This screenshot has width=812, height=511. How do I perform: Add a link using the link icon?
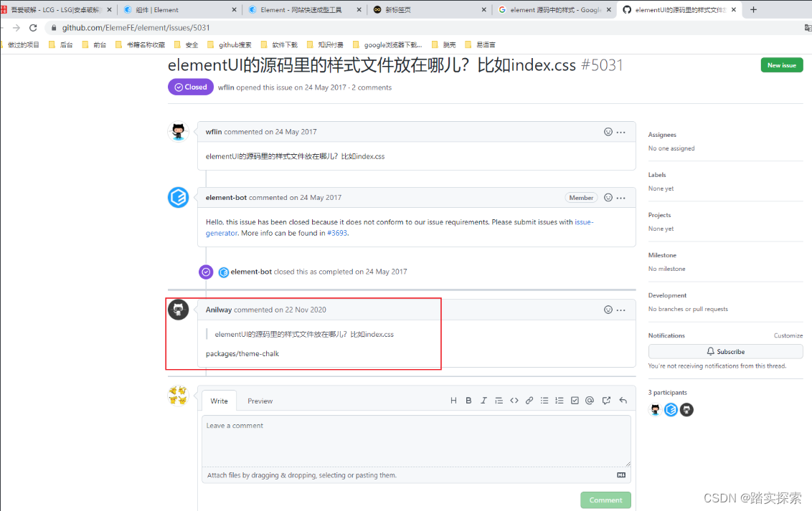tap(529, 401)
